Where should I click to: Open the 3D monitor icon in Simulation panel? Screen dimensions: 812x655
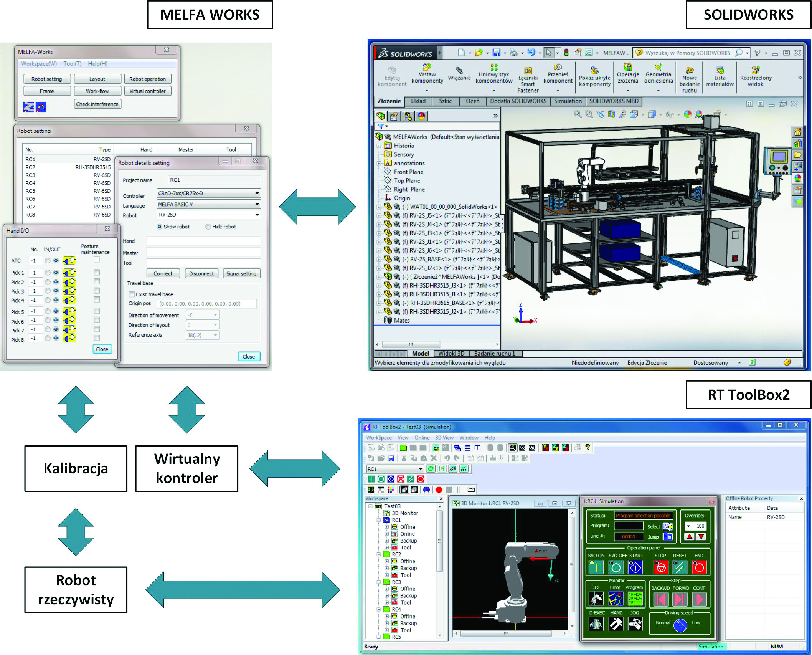(x=596, y=599)
